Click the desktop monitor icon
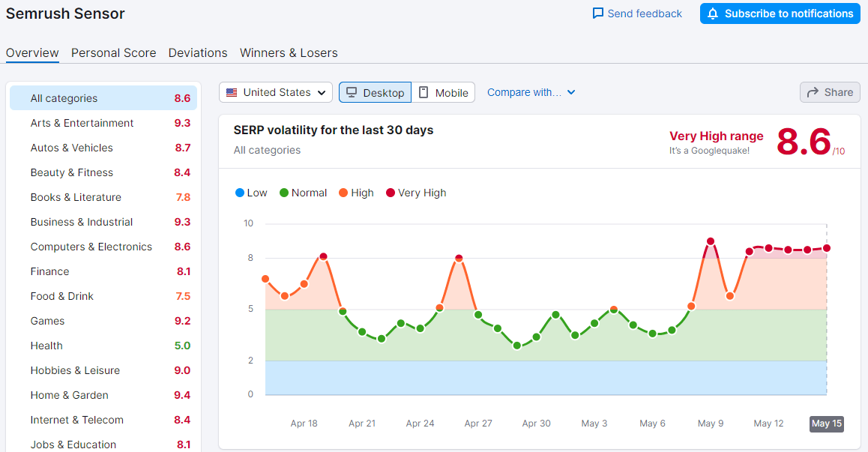868x452 pixels. click(x=352, y=92)
